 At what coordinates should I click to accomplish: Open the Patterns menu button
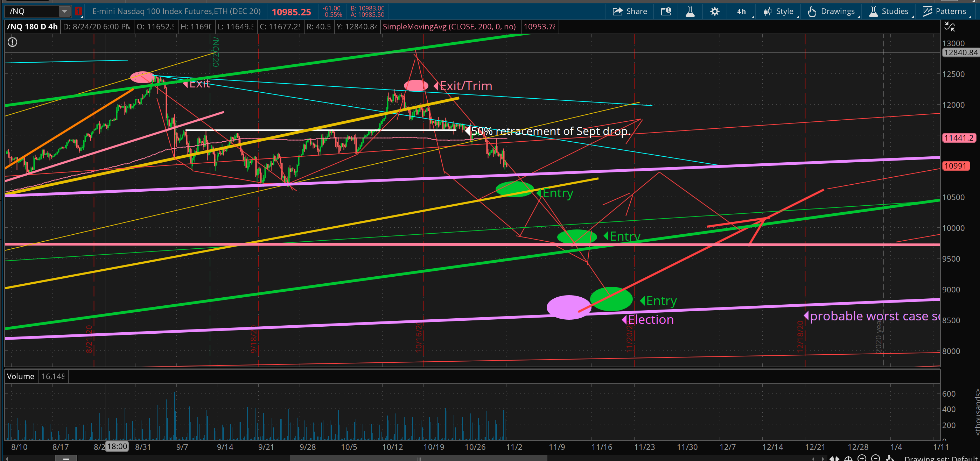click(944, 12)
